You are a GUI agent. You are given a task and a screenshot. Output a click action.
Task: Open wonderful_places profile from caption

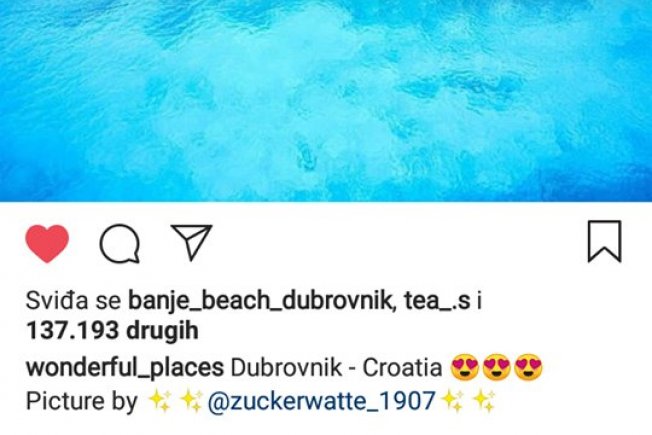pos(125,368)
